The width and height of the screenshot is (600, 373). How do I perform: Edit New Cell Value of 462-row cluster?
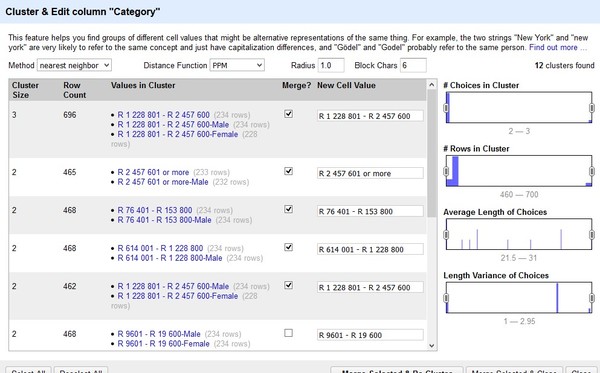pyautogui.click(x=370, y=287)
